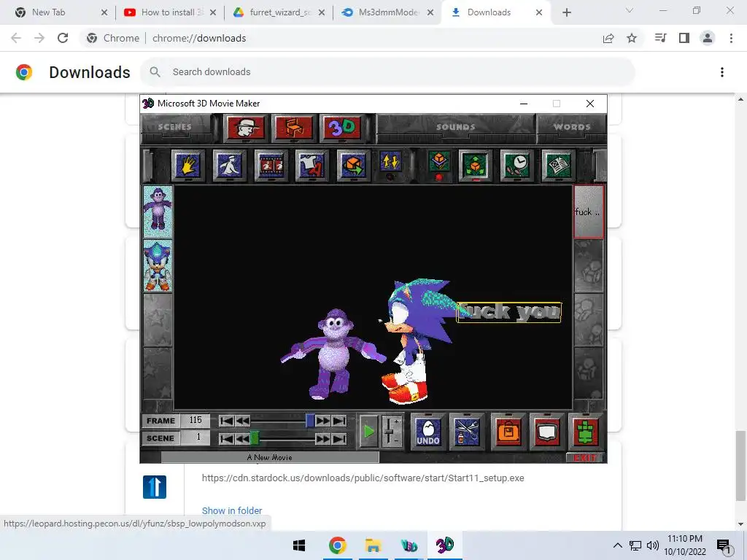Bookmark this page with star icon
747x560 pixels.
632,38
